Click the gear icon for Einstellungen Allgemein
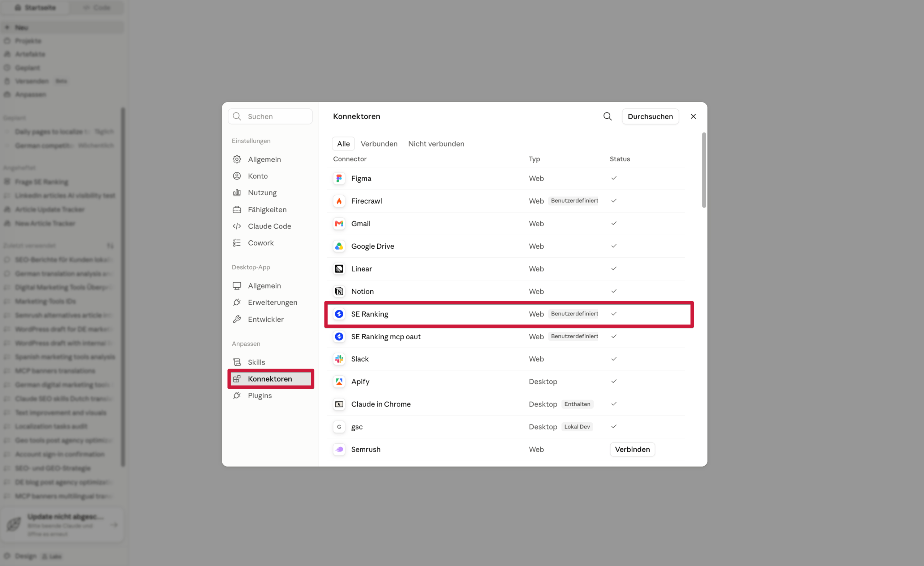This screenshot has width=924, height=566. [237, 160]
